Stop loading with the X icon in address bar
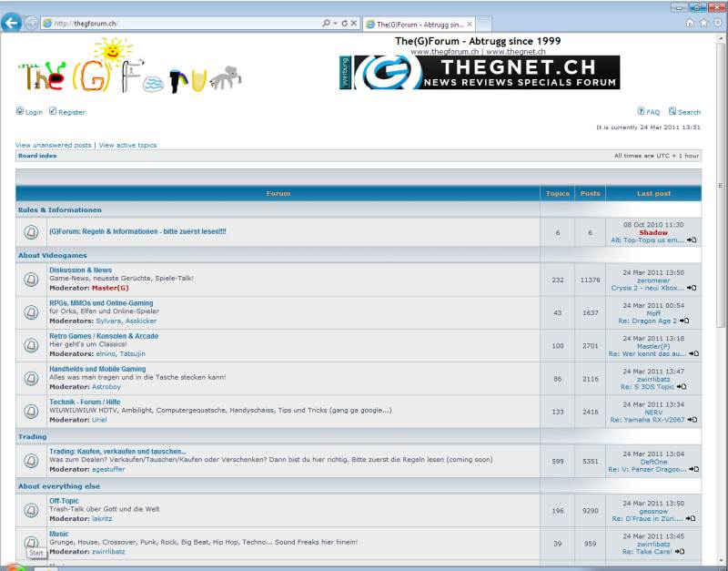 354,24
